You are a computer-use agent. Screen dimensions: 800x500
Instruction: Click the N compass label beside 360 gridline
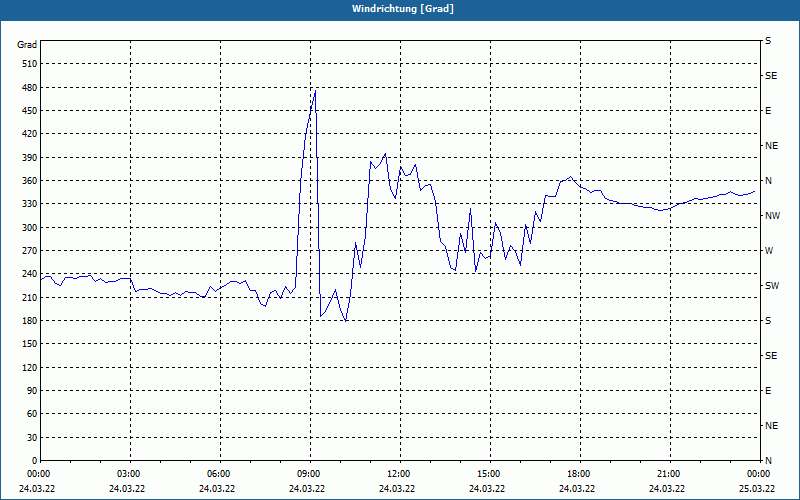point(768,181)
